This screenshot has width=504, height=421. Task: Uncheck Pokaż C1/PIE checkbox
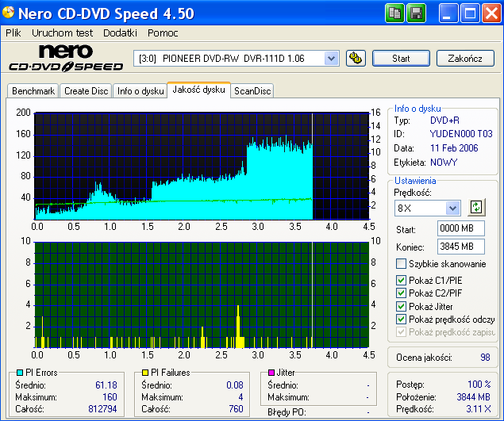tap(401, 281)
